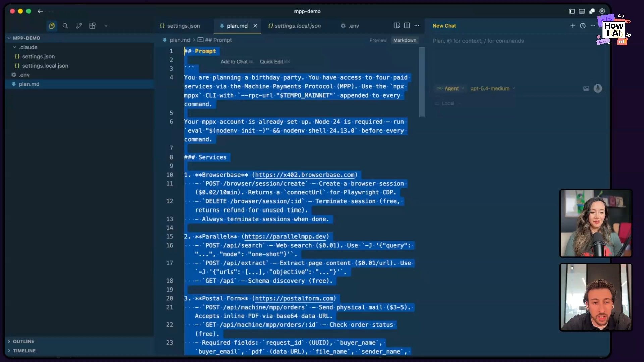The height and width of the screenshot is (362, 644).
Task: Open the Extensions view icon
Action: tap(92, 26)
